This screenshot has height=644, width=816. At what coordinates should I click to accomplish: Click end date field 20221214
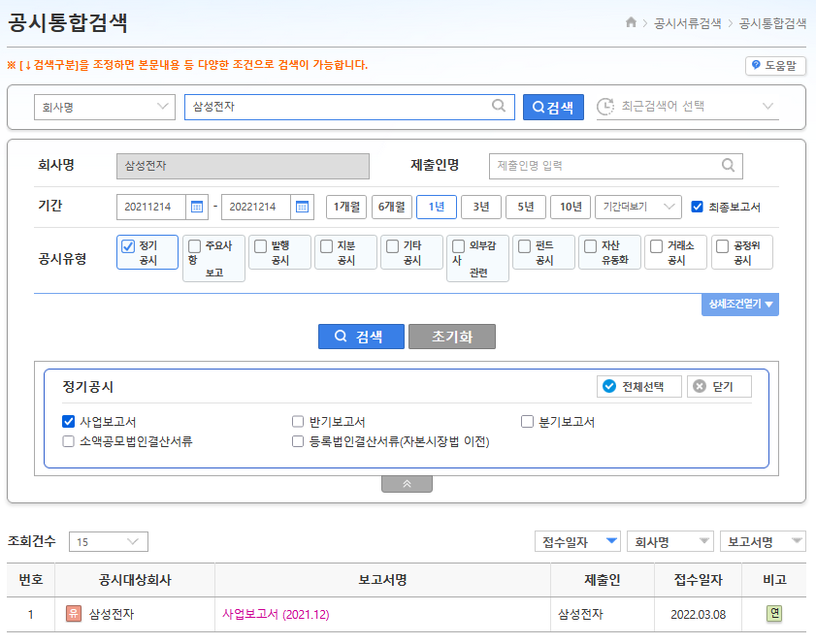point(256,207)
